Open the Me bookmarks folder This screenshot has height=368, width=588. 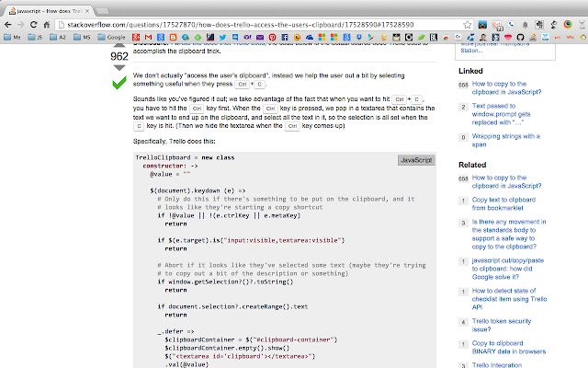(x=12, y=37)
